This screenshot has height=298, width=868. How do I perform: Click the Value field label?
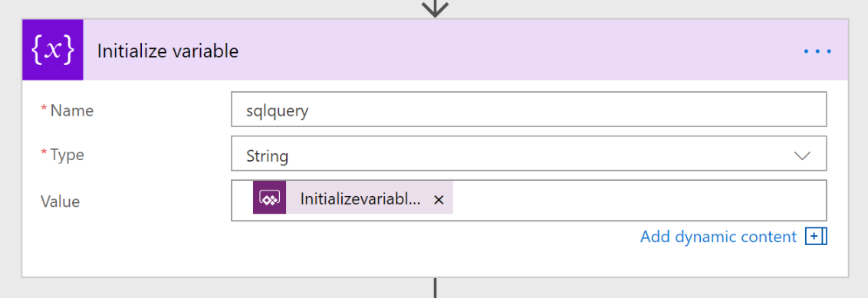click(x=60, y=201)
